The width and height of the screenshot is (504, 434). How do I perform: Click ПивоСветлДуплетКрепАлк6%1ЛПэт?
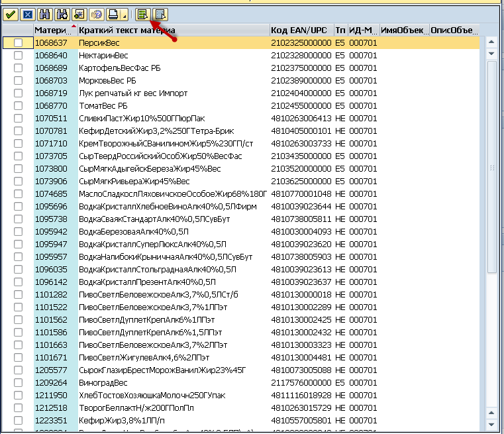[147, 319]
